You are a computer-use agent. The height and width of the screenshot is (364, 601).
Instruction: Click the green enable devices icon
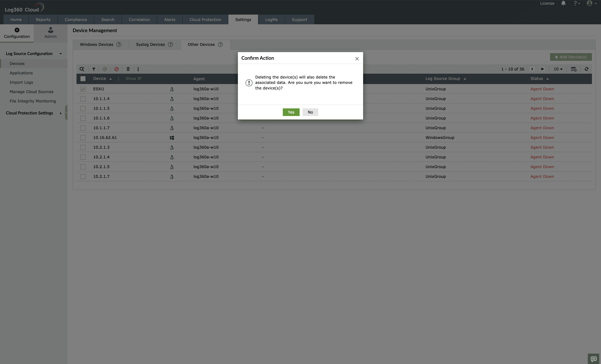click(105, 69)
